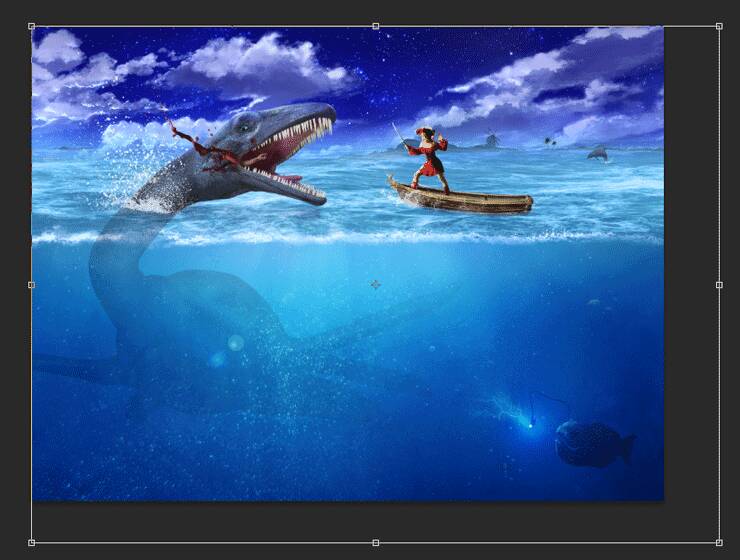The image size is (740, 560).
Task: Click the windmill silhouette on the horizon
Action: click(x=491, y=140)
